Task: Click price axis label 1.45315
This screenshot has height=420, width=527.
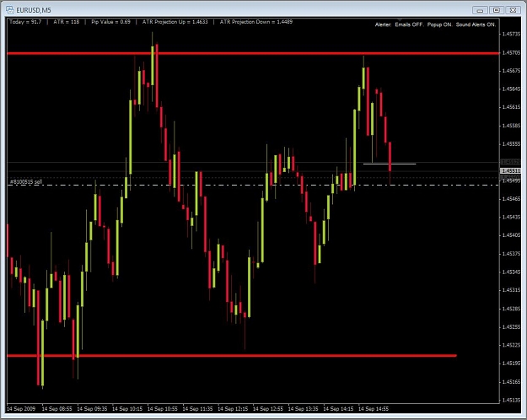Action: [511, 290]
